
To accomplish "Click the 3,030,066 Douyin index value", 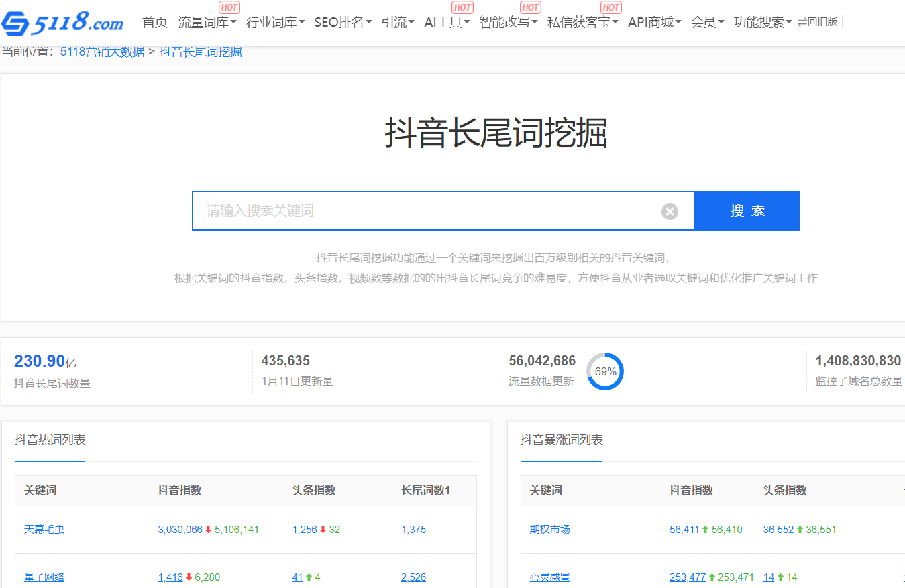I will point(180,530).
